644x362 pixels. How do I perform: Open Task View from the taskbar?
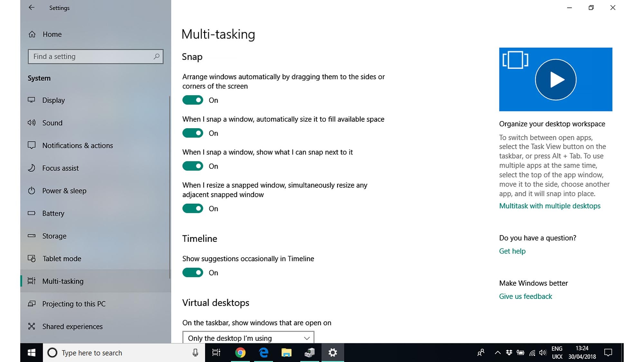(x=216, y=353)
